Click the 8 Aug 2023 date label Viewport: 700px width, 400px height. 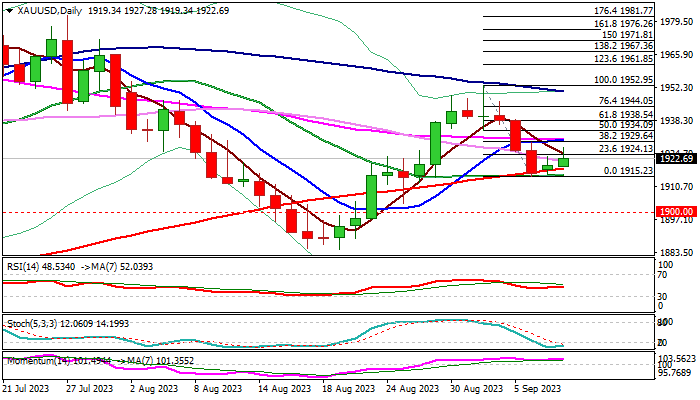(x=218, y=389)
